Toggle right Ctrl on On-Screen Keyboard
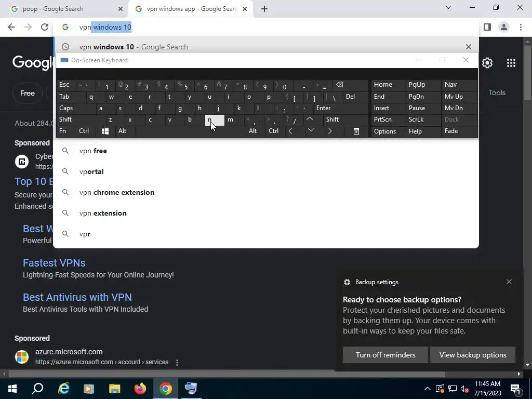This screenshot has height=399, width=532. coord(275,131)
